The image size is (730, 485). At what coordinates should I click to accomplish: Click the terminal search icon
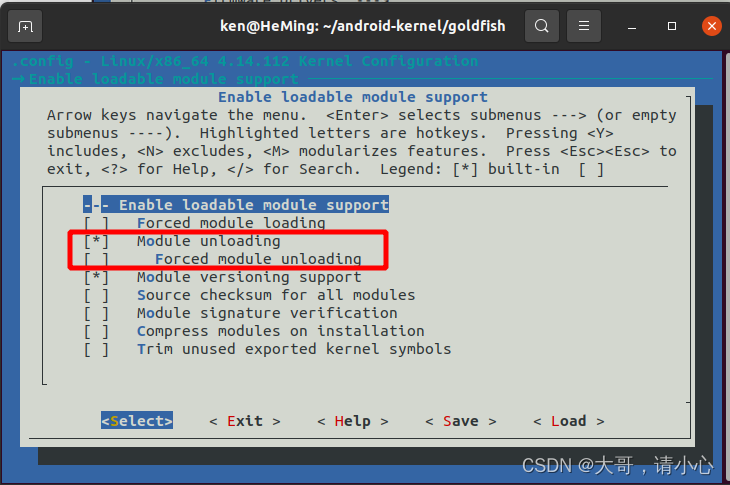541,26
